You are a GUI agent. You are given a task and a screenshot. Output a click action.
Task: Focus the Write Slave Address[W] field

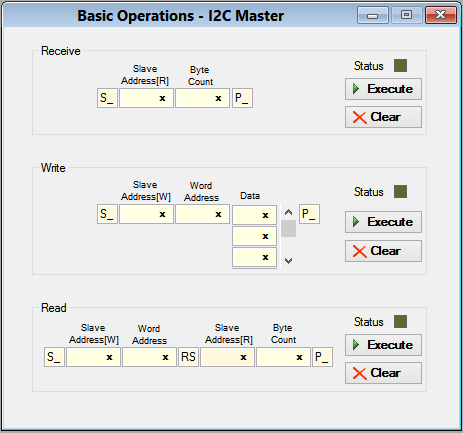[x=146, y=214]
